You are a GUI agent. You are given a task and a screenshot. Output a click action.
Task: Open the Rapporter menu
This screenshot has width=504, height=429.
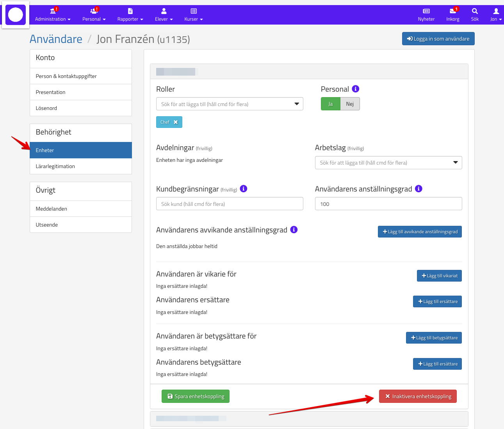[130, 15]
